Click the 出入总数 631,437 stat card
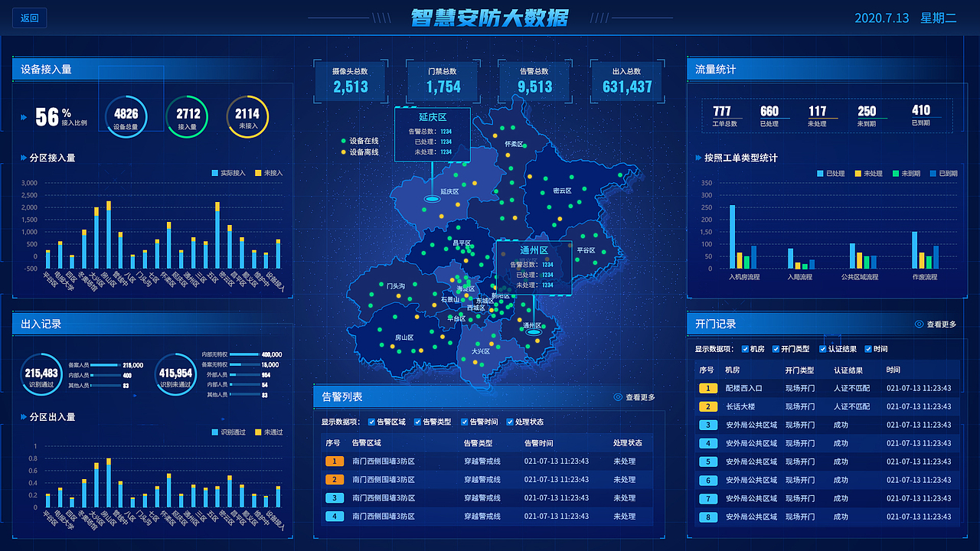This screenshot has height=551, width=980. 626,81
